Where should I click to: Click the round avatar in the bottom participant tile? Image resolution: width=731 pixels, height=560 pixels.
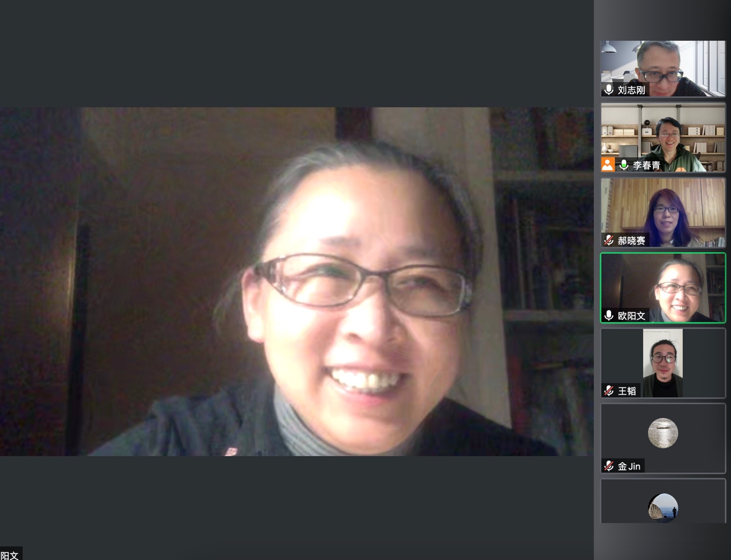pos(663,507)
